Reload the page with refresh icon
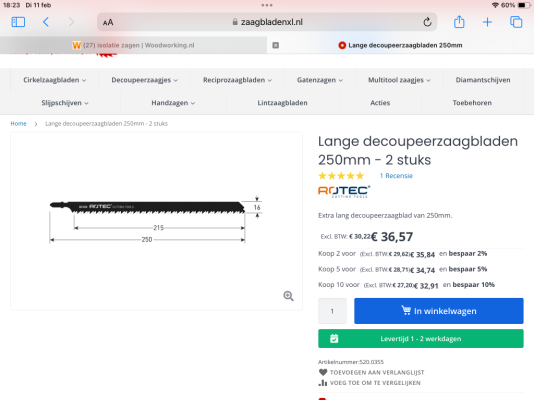This screenshot has height=400, width=534. [x=427, y=22]
